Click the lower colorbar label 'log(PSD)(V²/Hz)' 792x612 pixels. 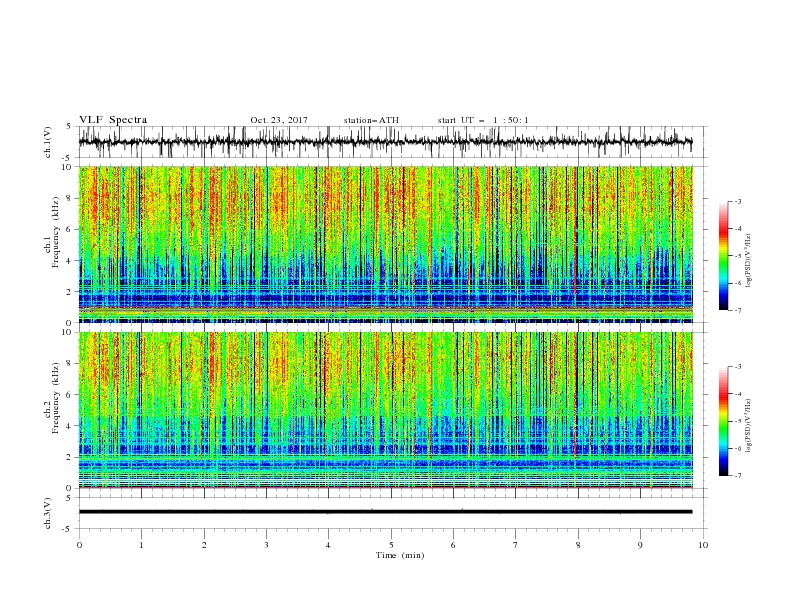pyautogui.click(x=748, y=425)
